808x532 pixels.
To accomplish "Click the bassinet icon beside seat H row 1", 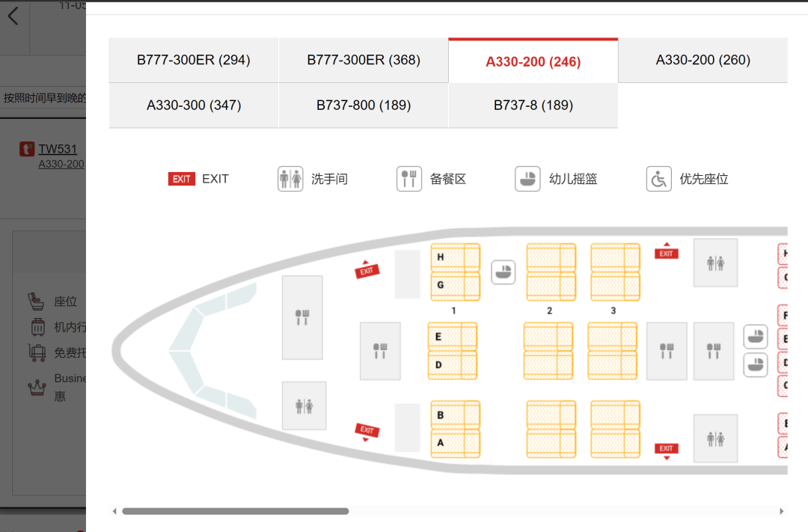I will (x=504, y=272).
